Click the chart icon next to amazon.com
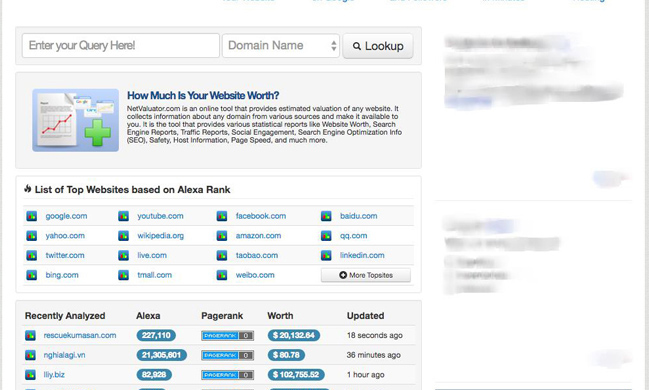Image resolution: width=649 pixels, height=390 pixels. click(222, 236)
